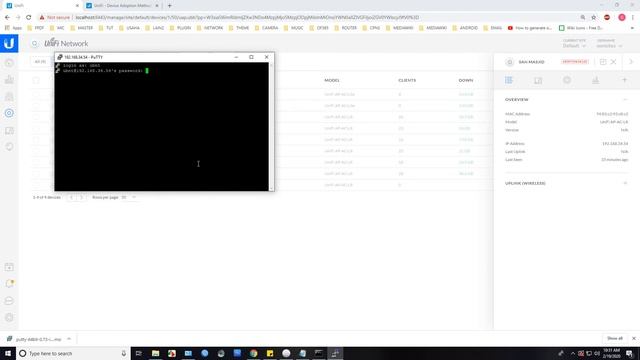Screen dimensions: 640x360
Task: Open the How to generate YouTube bookmark
Action: point(530,28)
